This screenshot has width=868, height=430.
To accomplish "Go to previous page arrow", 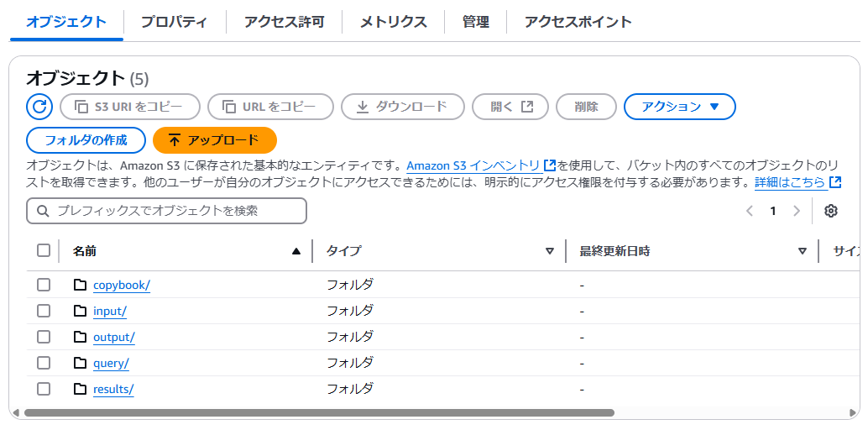I will click(x=750, y=211).
